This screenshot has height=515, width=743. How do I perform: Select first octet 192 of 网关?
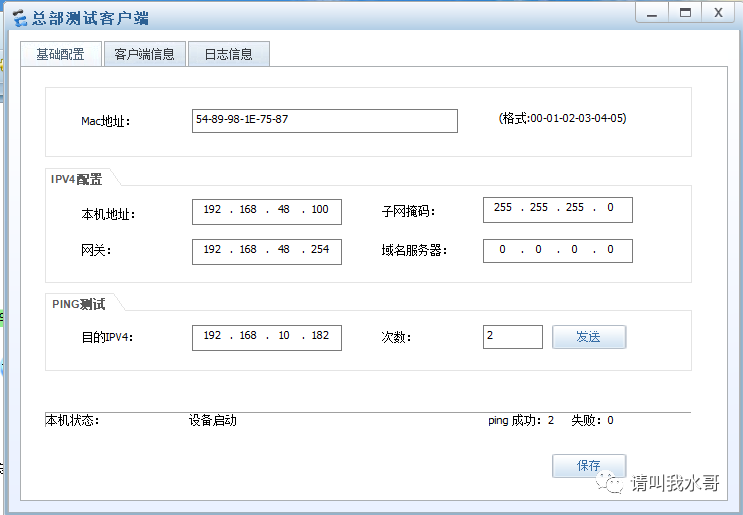(212, 249)
